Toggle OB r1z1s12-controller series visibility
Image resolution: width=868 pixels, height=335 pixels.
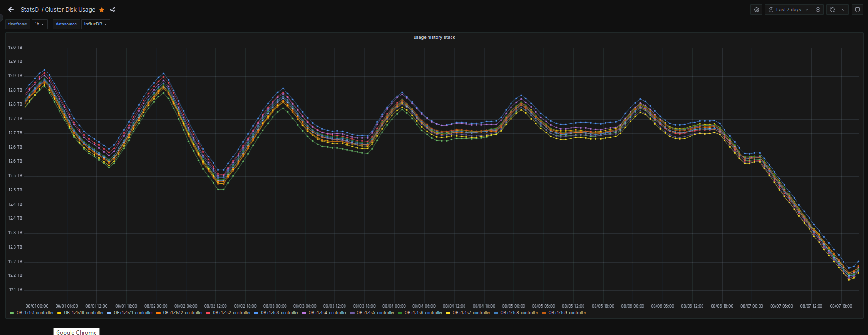[182, 313]
